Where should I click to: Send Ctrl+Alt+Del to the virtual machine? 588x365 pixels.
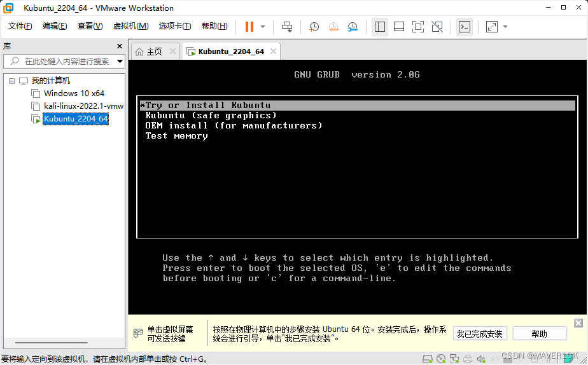tap(287, 27)
